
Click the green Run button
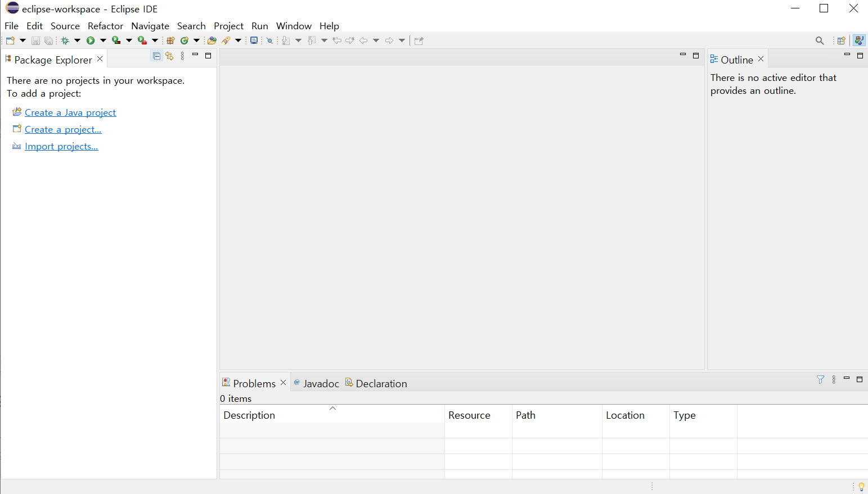coord(91,40)
